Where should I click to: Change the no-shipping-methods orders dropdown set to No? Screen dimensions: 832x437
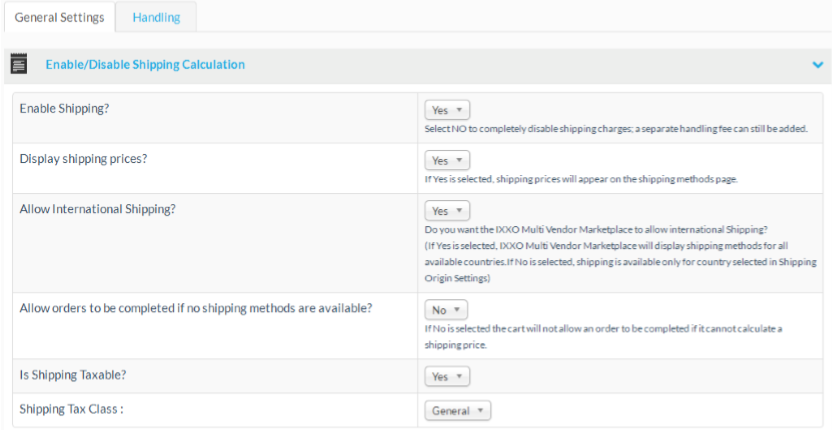coord(446,310)
